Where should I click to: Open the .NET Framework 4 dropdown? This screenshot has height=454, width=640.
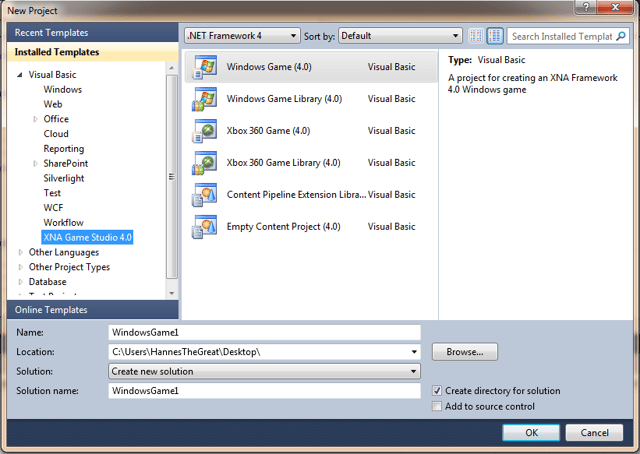coord(242,36)
